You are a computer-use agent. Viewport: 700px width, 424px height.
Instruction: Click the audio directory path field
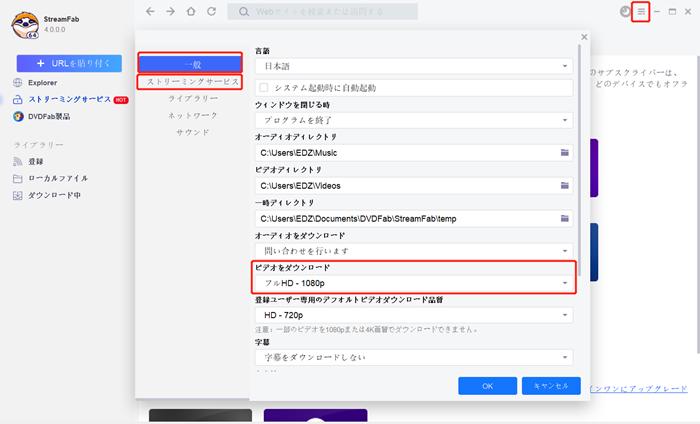click(414, 153)
